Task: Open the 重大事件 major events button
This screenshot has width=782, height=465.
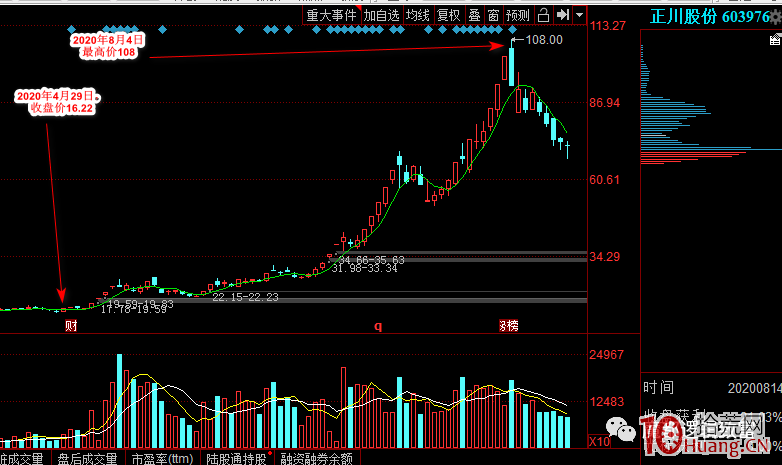Action: point(331,15)
